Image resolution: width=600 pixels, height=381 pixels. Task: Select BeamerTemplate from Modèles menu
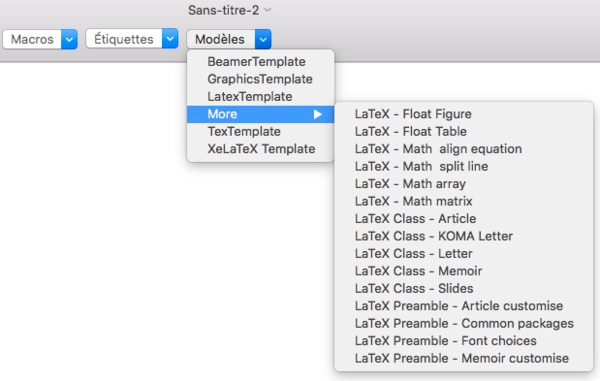(x=261, y=62)
